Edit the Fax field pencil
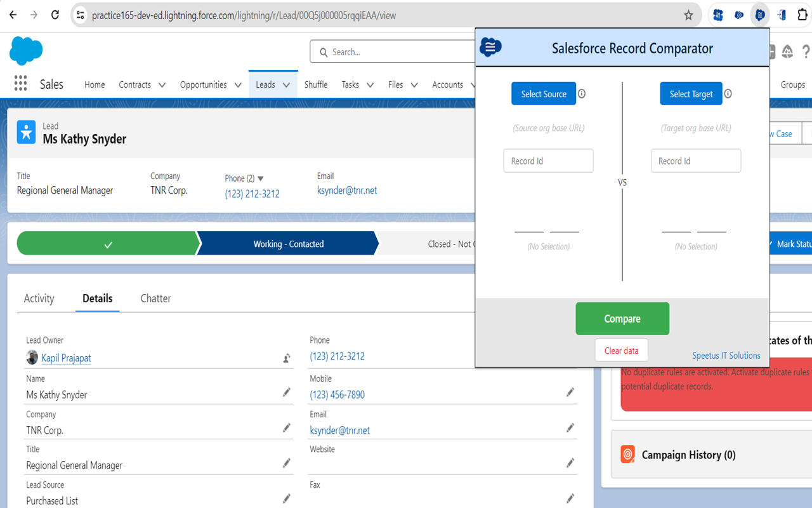The width and height of the screenshot is (812, 508). point(570,498)
